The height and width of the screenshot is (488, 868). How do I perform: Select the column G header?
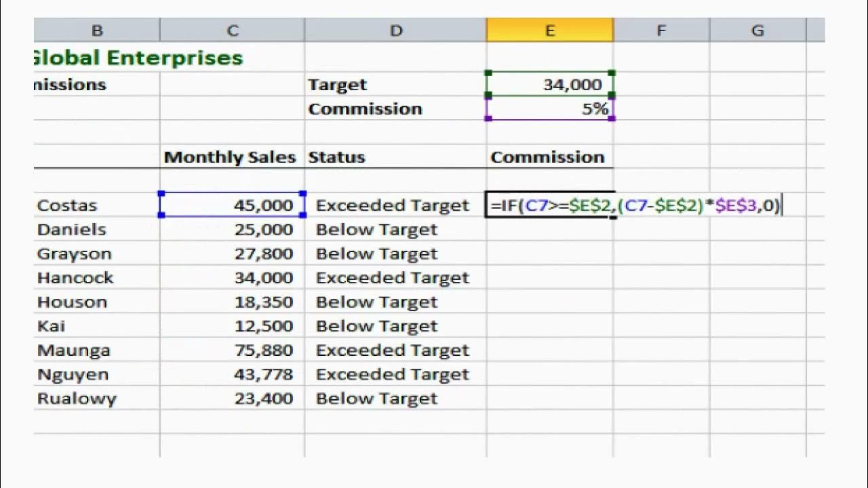pyautogui.click(x=757, y=30)
